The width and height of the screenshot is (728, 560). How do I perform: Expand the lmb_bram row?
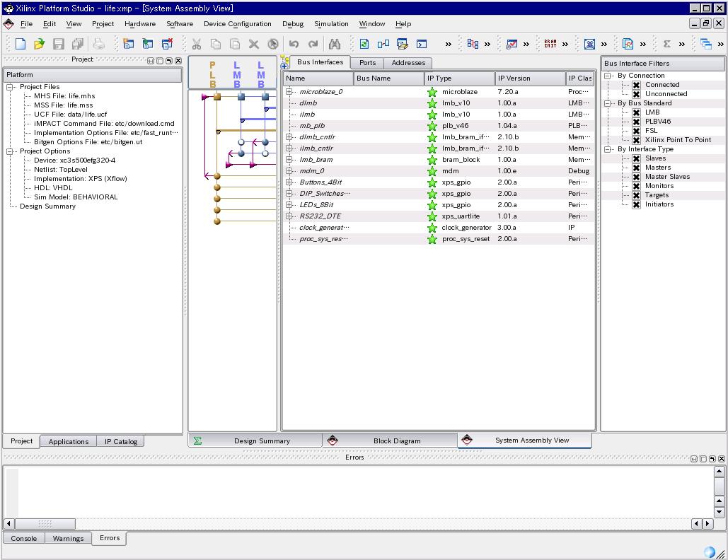tap(289, 160)
